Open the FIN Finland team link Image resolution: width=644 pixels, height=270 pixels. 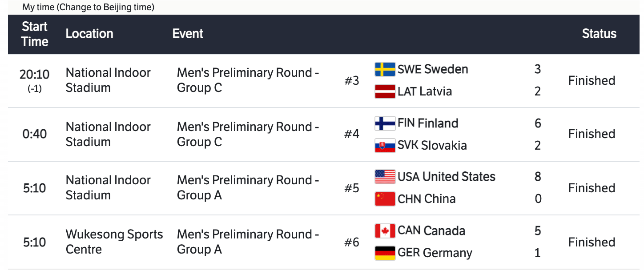428,123
